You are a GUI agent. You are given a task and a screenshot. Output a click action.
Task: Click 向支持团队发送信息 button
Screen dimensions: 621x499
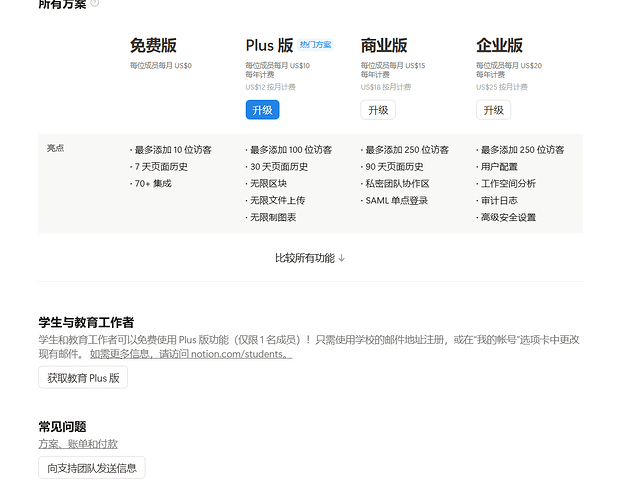click(x=92, y=468)
